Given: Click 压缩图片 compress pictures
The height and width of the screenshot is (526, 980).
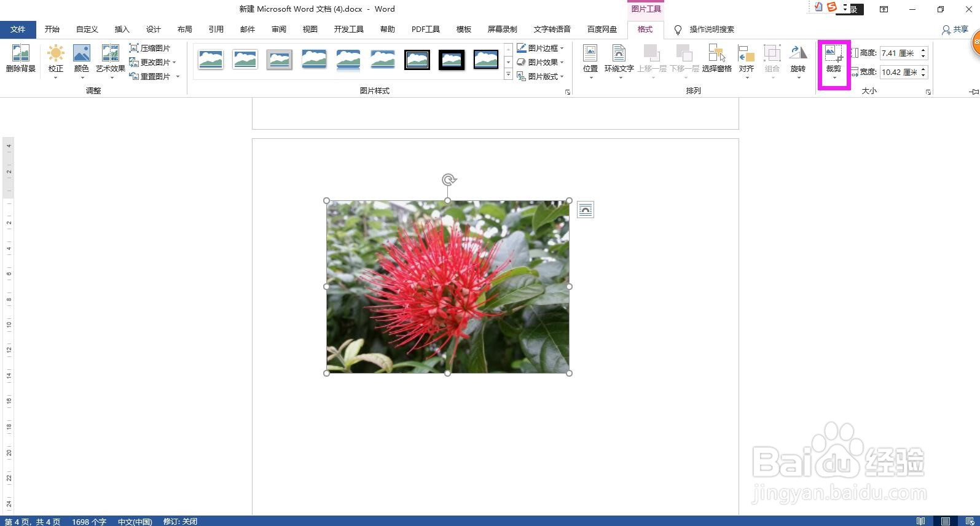Looking at the screenshot, I should 150,48.
